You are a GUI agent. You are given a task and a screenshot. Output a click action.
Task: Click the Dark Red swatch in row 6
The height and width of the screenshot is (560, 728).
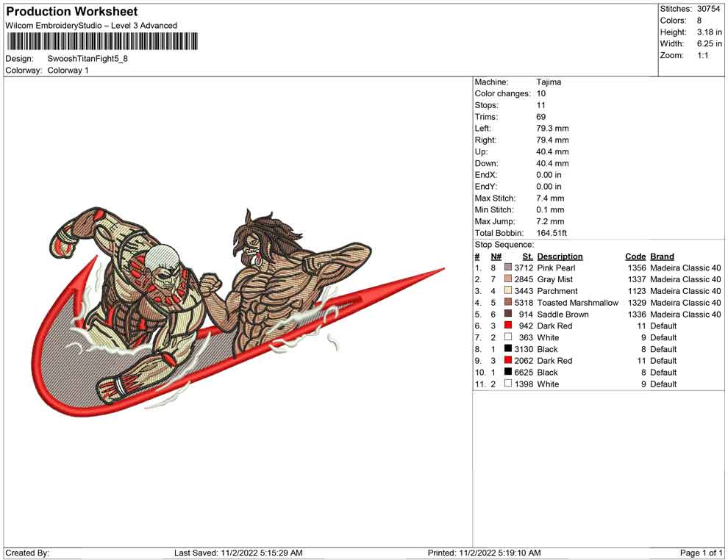click(508, 326)
